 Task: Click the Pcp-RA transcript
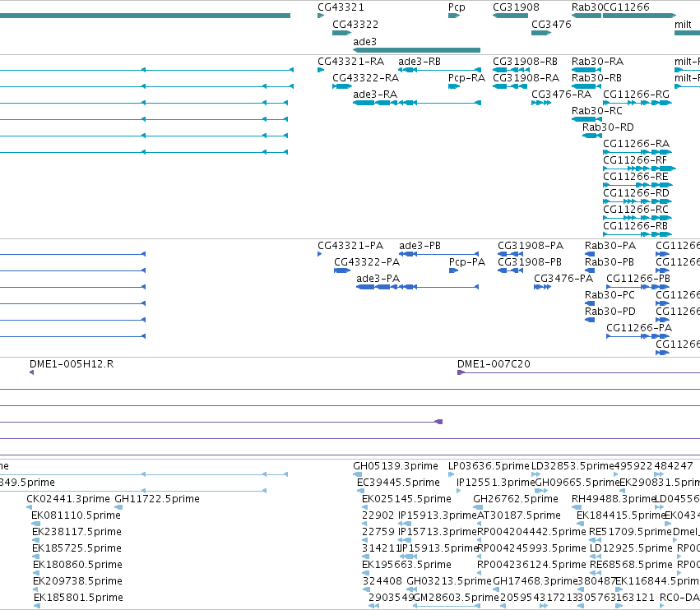454,86
